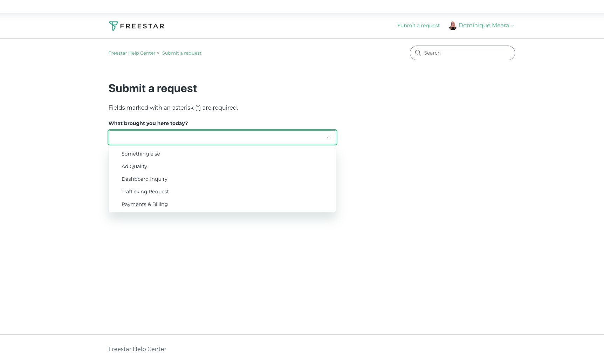Open Submit a request header link
This screenshot has width=604, height=364.
pos(418,26)
